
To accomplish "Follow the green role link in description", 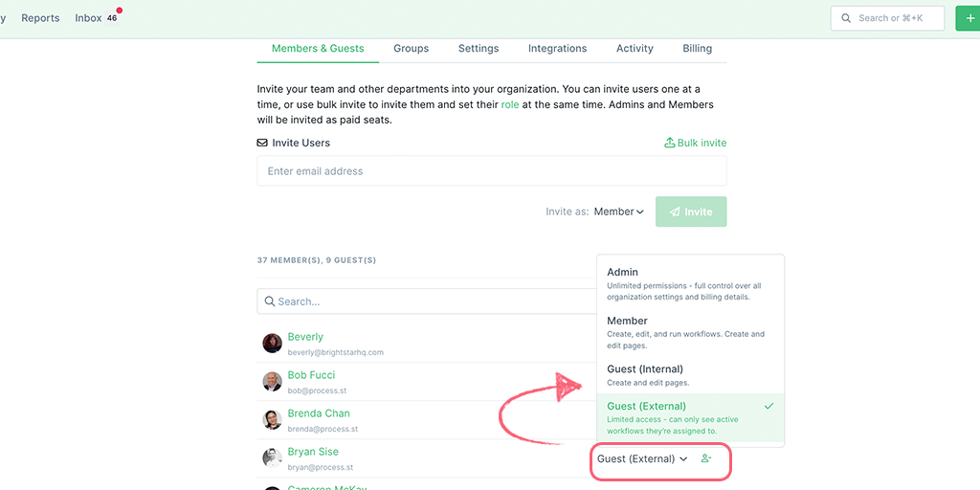I will [510, 104].
